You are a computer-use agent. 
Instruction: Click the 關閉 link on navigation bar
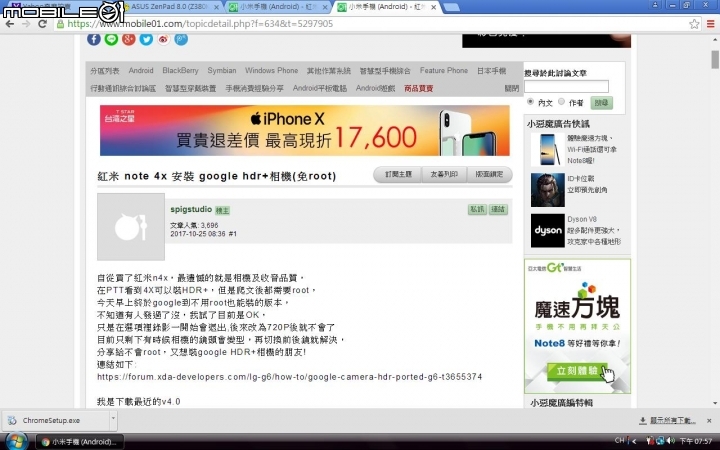pos(512,88)
